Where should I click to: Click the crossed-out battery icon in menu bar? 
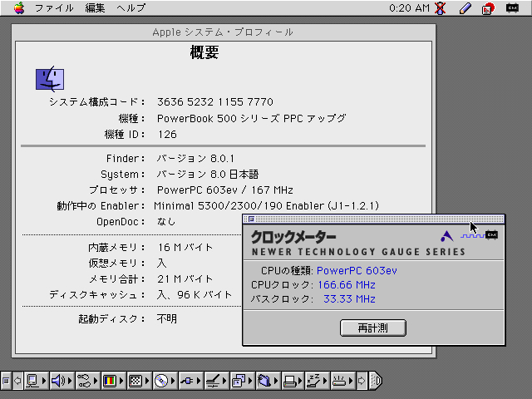pos(441,8)
